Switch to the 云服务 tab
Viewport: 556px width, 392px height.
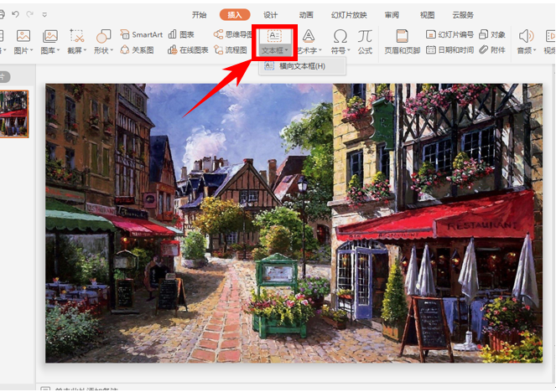click(x=463, y=15)
